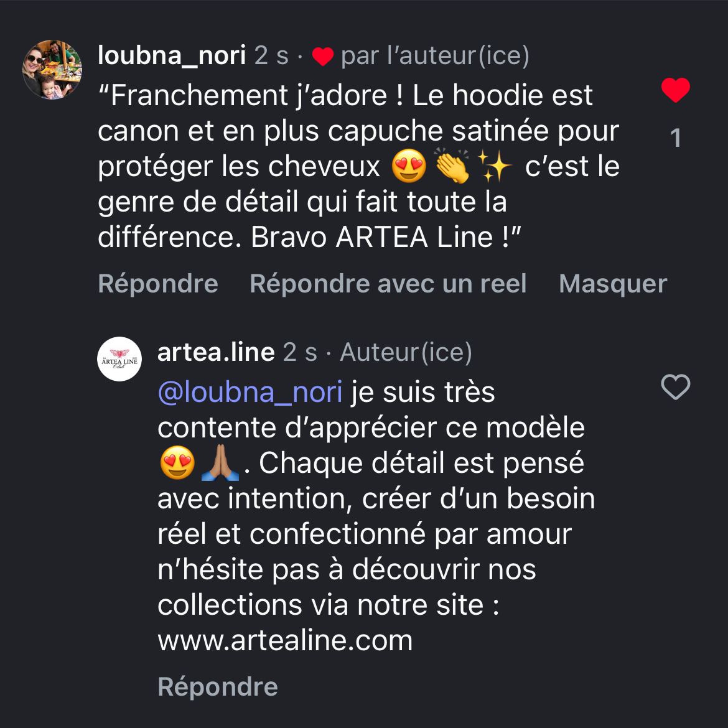
Task: Tap the small red heart beside "par l'auteur(ice)"
Action: [322, 57]
